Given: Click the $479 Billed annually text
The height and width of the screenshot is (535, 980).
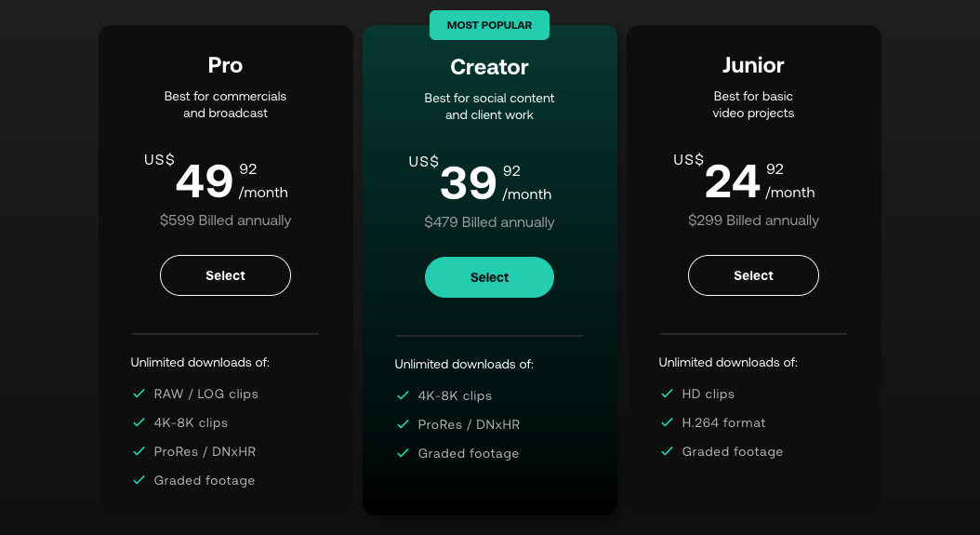Looking at the screenshot, I should [x=489, y=222].
